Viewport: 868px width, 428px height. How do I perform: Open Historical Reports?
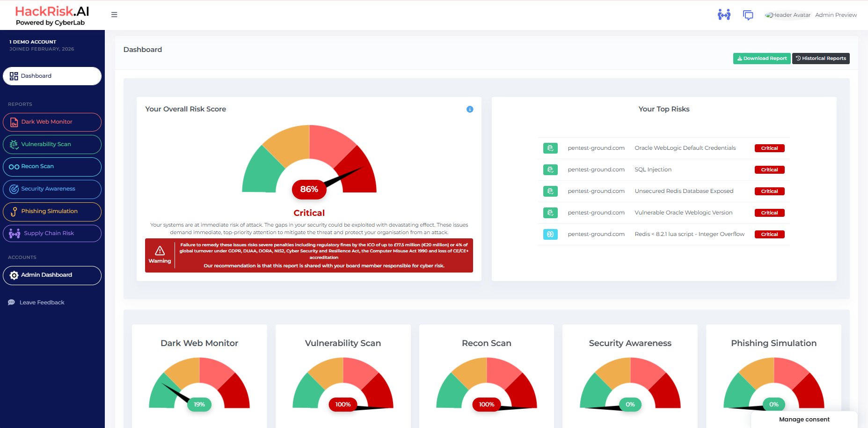(x=821, y=59)
